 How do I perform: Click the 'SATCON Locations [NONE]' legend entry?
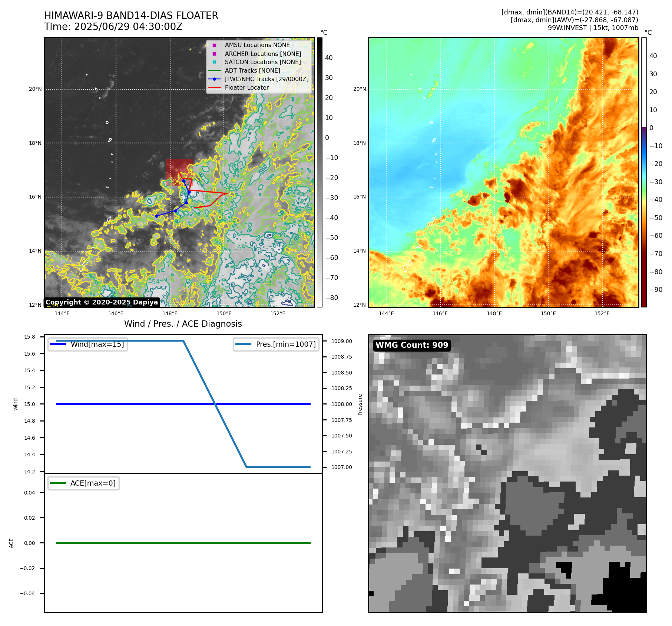click(263, 62)
